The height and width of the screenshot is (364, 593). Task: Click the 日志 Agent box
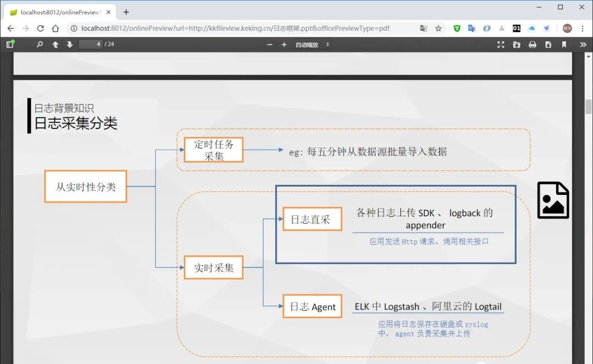click(312, 306)
